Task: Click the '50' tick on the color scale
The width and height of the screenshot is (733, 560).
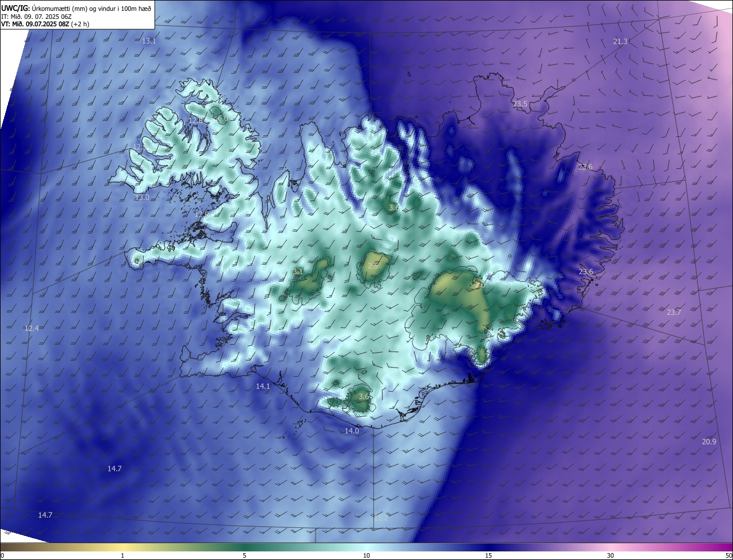Action: (728, 555)
